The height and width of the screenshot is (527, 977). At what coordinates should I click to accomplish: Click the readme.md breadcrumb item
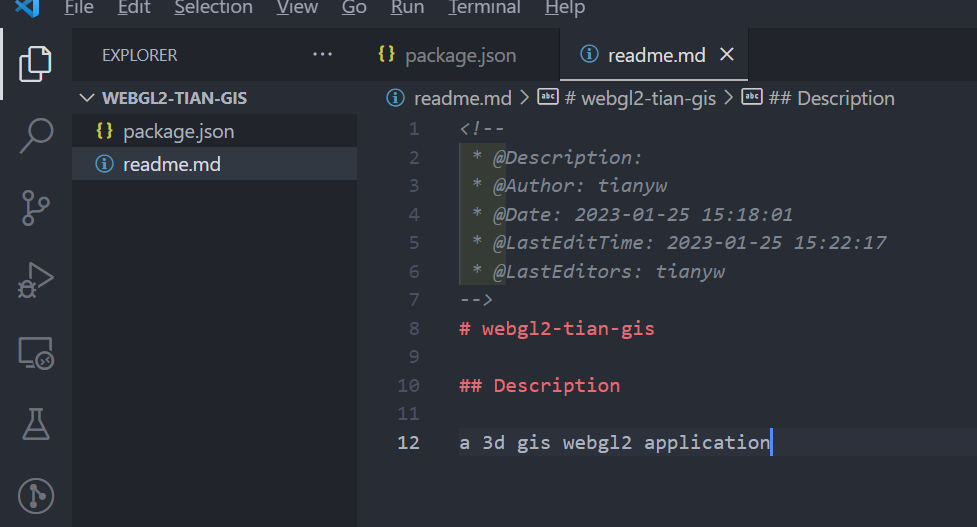coord(462,98)
